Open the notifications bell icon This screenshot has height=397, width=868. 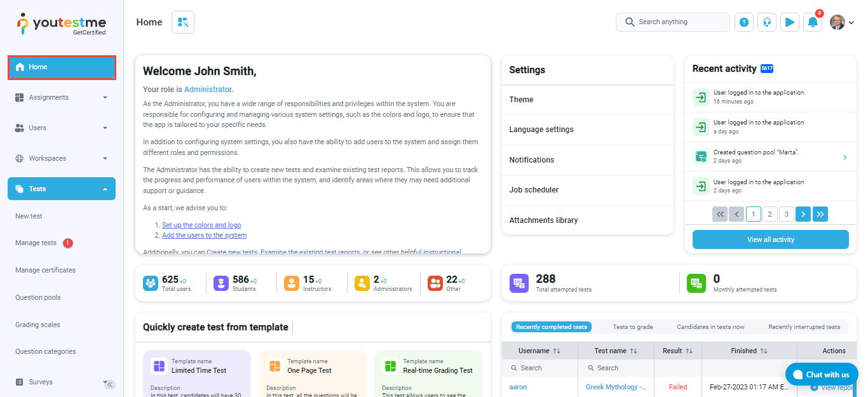click(813, 22)
